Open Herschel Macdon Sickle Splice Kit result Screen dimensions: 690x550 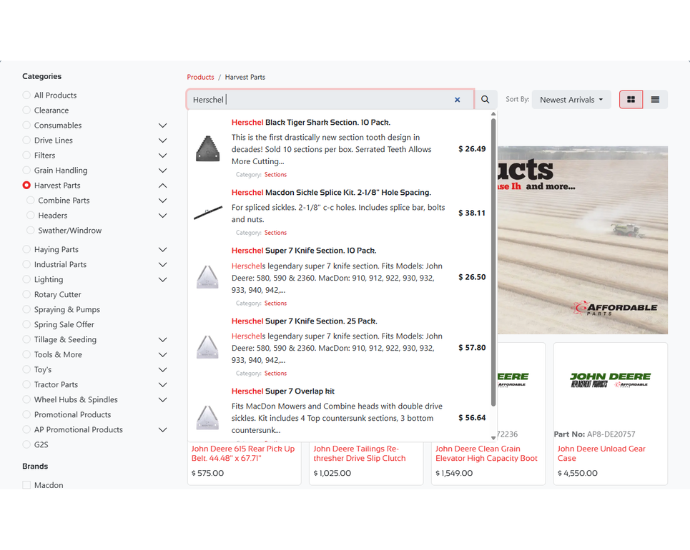point(331,192)
